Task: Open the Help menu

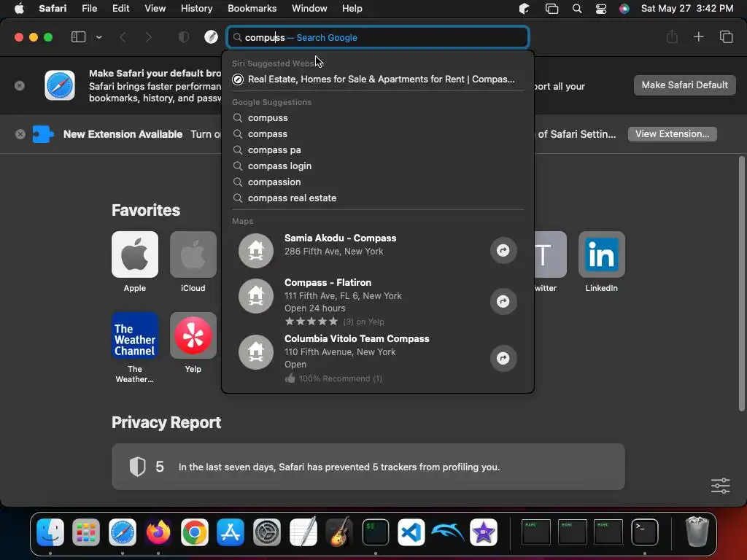Action: click(352, 8)
